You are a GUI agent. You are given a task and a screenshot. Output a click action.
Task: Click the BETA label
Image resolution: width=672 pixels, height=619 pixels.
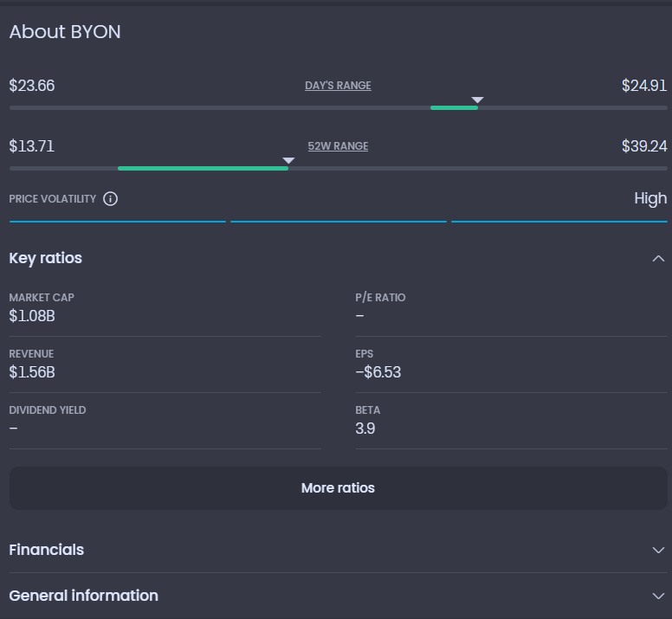click(x=368, y=410)
